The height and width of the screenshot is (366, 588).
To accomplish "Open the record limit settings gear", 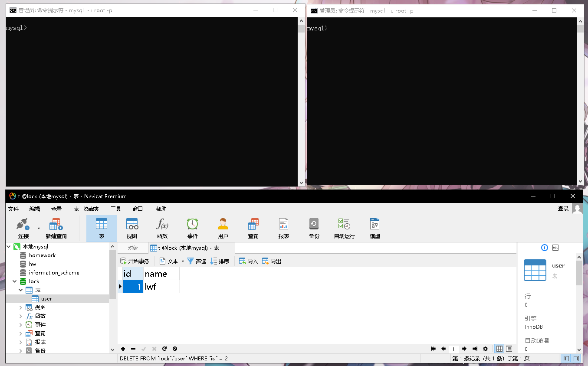I will click(x=485, y=349).
